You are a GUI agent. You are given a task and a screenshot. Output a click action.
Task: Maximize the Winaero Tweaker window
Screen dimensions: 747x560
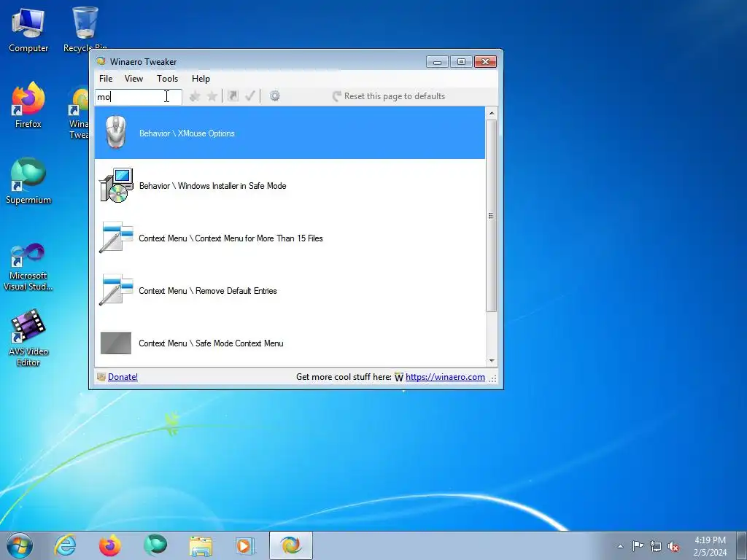(461, 61)
